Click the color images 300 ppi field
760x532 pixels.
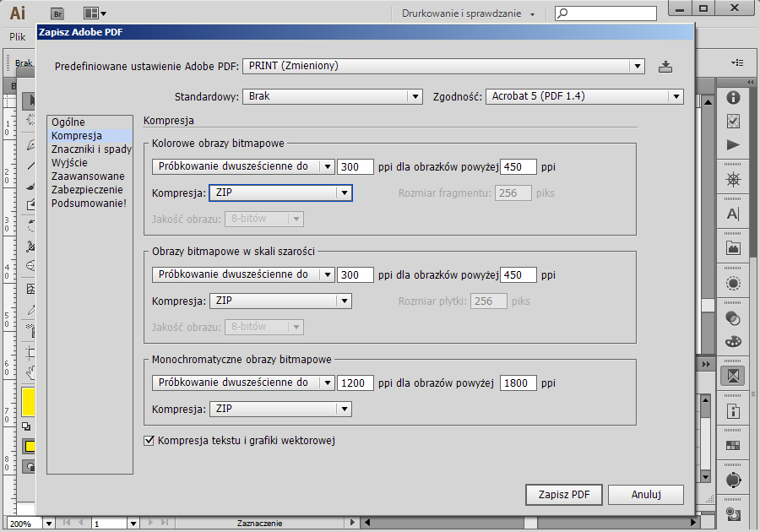(x=356, y=166)
